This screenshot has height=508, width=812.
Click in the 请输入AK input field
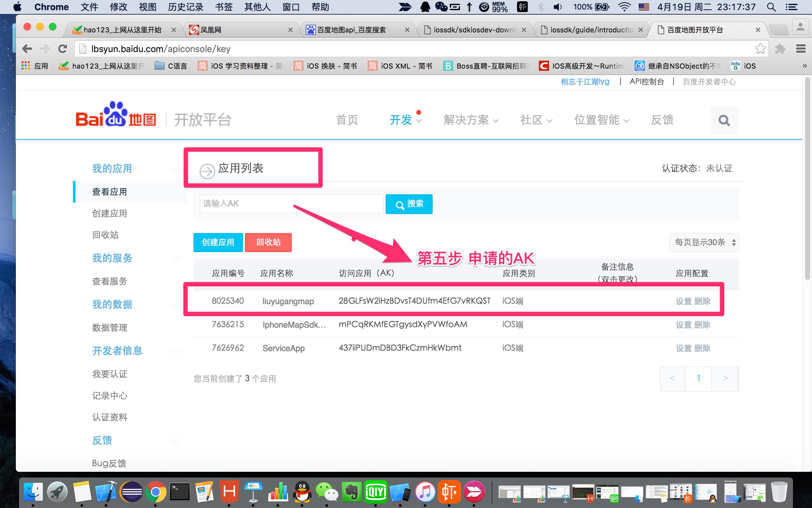pos(291,204)
